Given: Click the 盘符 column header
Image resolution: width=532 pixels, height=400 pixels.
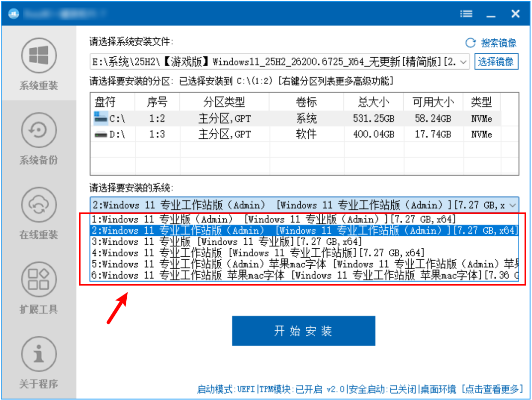Looking at the screenshot, I should pyautogui.click(x=113, y=101).
